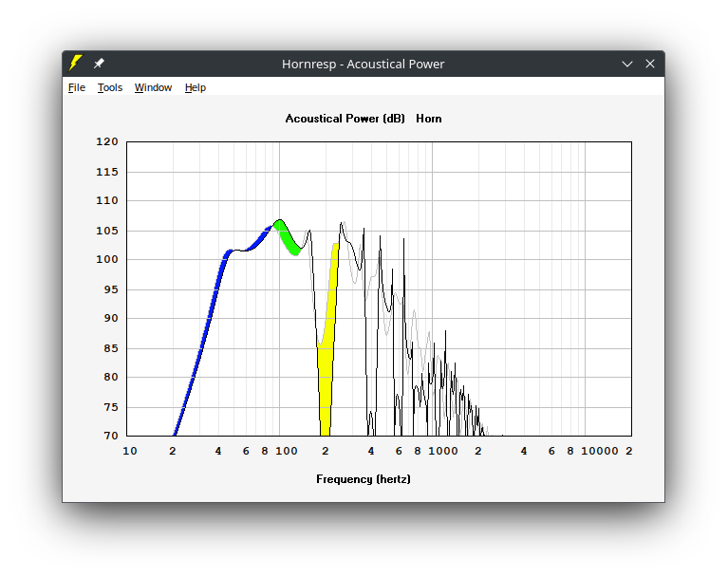728x577 pixels.
Task: Click the 80 value on the dB axis
Action: [111, 377]
